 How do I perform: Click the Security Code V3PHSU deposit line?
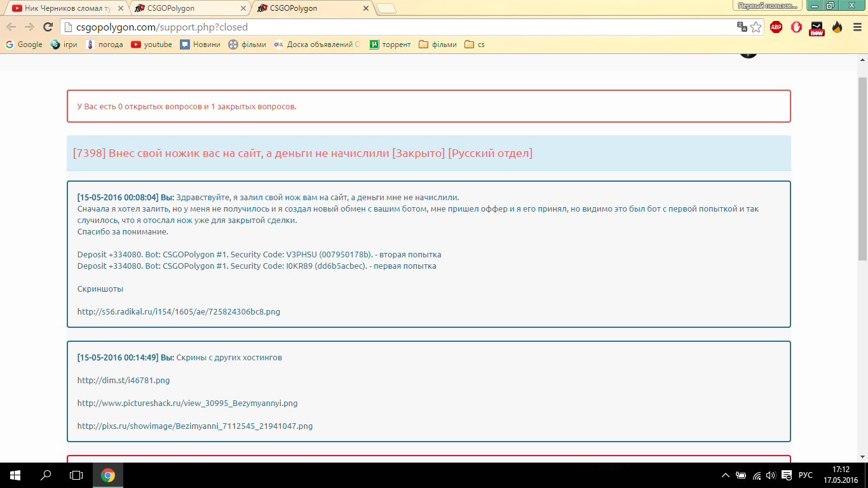coord(259,255)
